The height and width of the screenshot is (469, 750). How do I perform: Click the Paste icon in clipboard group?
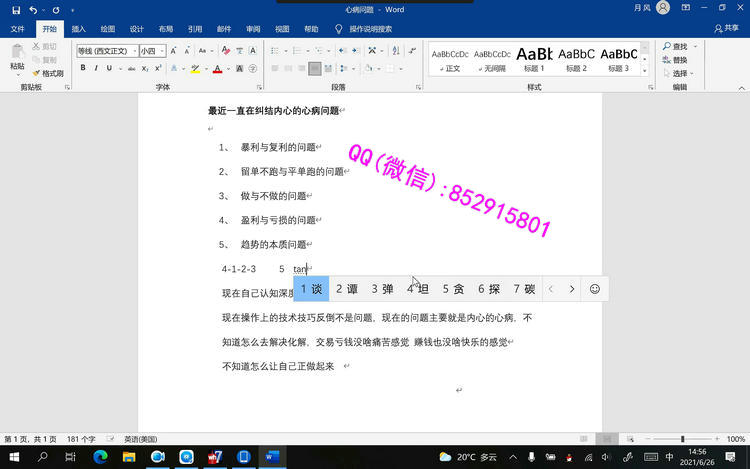pyautogui.click(x=17, y=56)
